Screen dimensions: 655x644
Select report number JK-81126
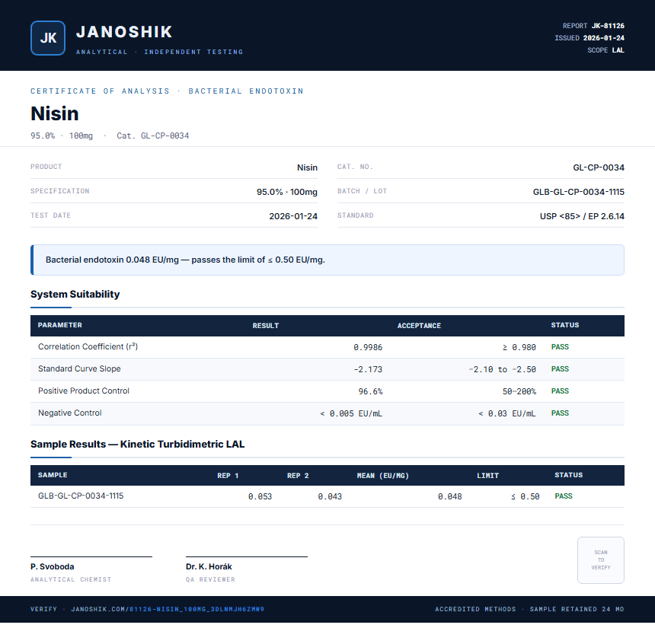[x=608, y=25]
